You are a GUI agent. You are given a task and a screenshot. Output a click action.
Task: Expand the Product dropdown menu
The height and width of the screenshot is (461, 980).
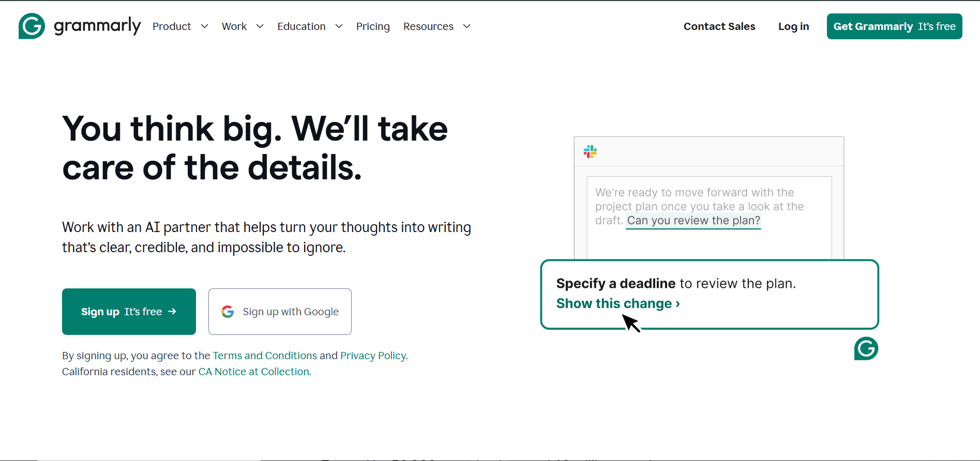point(180,26)
